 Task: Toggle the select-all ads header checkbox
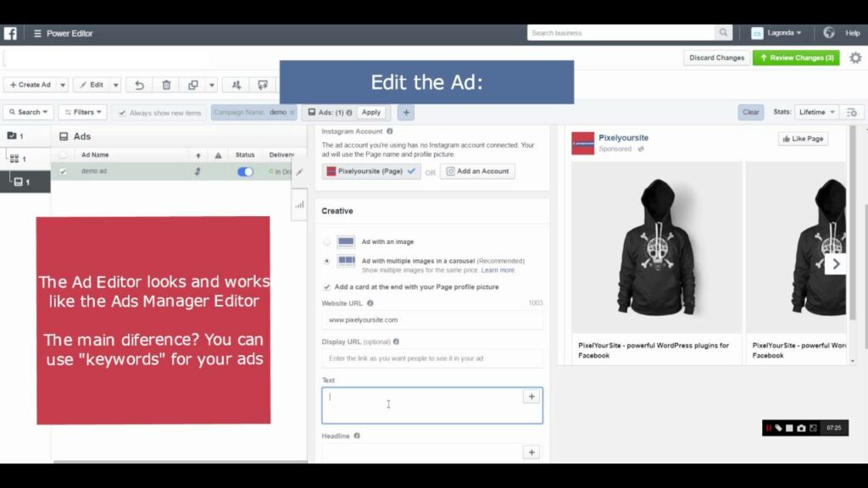click(63, 155)
